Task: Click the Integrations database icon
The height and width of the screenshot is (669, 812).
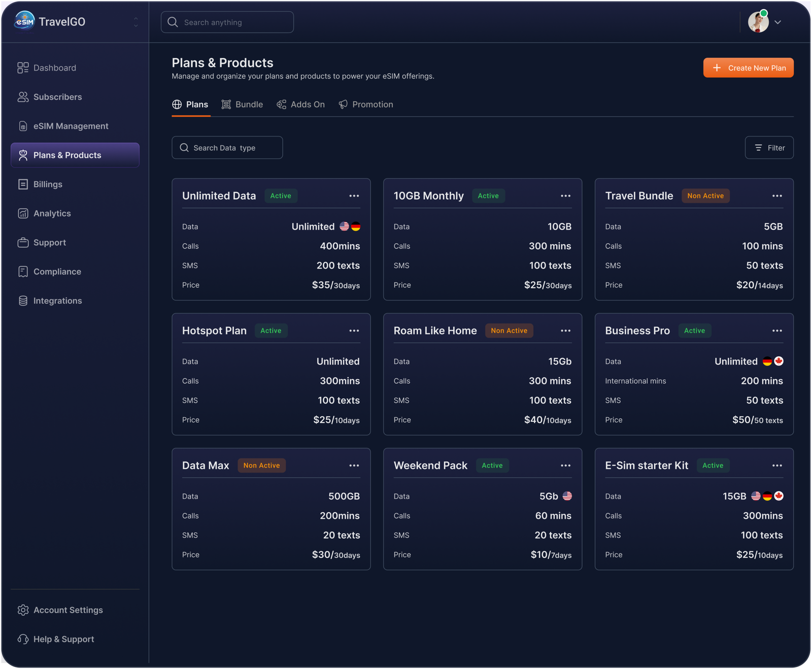Action: [23, 301]
